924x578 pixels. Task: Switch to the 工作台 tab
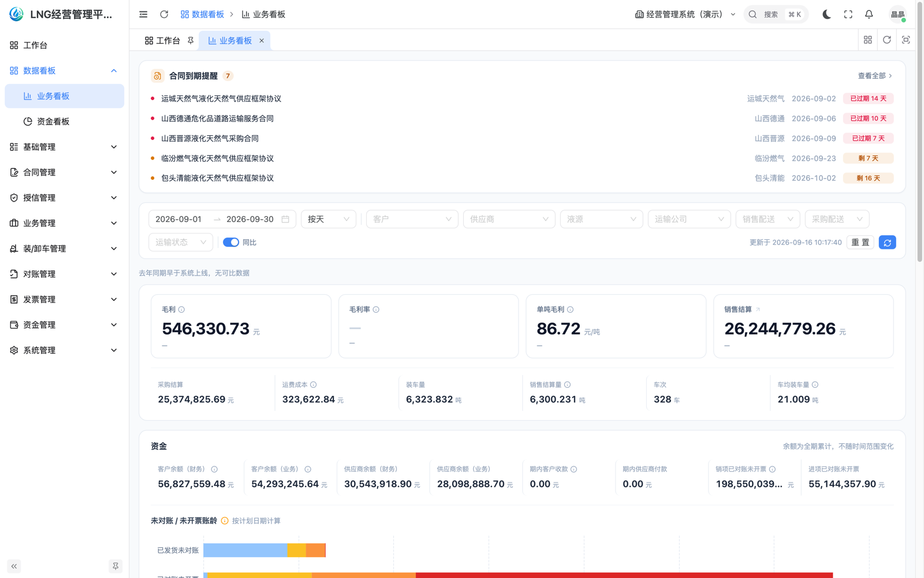(x=168, y=40)
